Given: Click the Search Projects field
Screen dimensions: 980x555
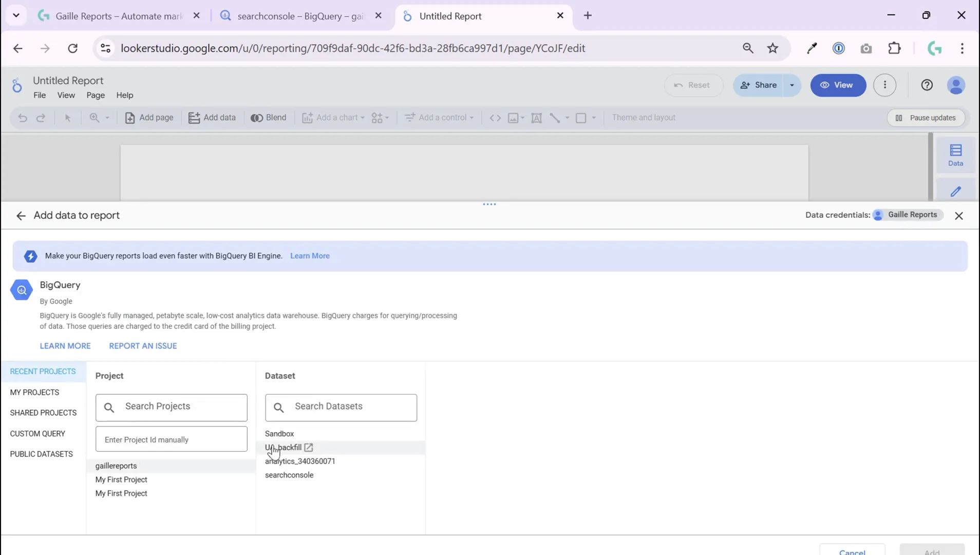Looking at the screenshot, I should coord(171,408).
